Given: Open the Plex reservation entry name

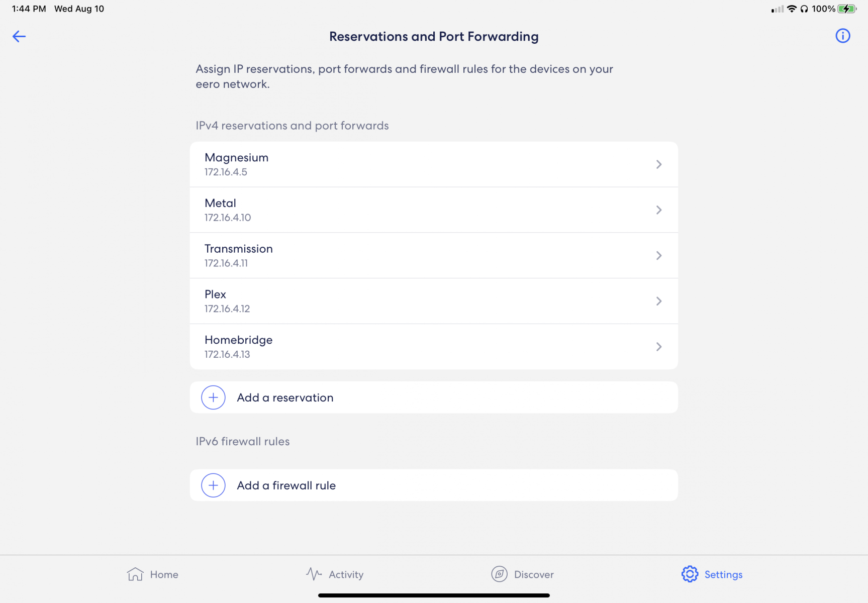Looking at the screenshot, I should 215,294.
